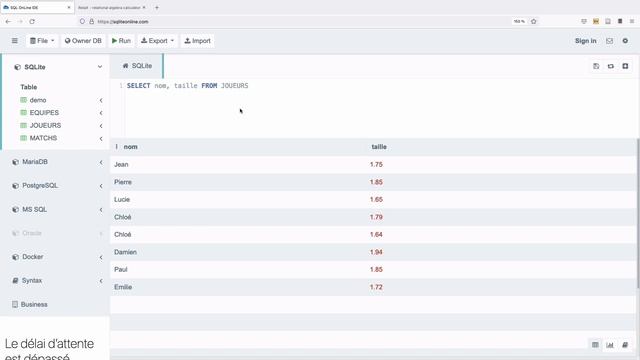The height and width of the screenshot is (360, 640).
Task: Click the 1.94 taille value
Action: 376,252
